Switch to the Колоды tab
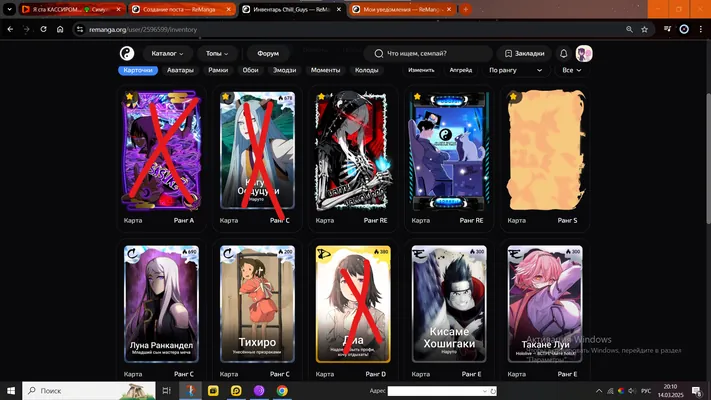711x400 pixels. point(366,70)
